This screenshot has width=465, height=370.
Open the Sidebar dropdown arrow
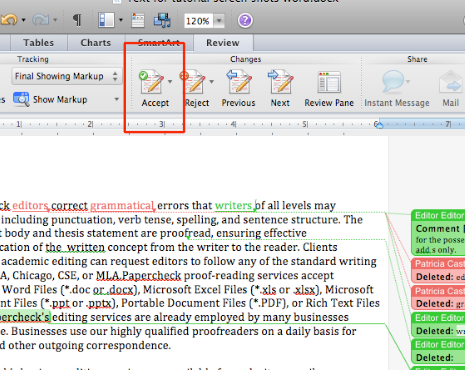coord(121,20)
